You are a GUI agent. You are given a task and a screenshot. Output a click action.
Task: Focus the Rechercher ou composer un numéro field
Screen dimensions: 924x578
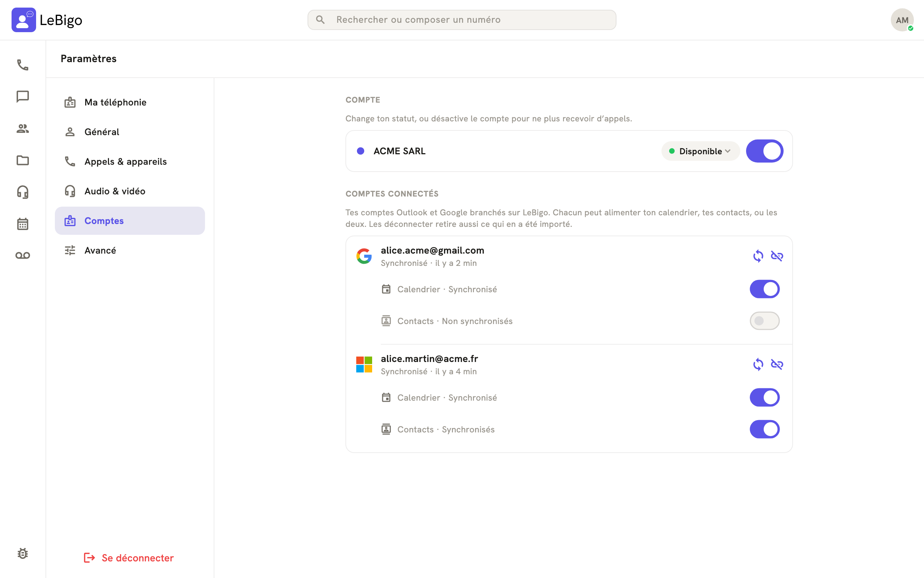coord(462,20)
